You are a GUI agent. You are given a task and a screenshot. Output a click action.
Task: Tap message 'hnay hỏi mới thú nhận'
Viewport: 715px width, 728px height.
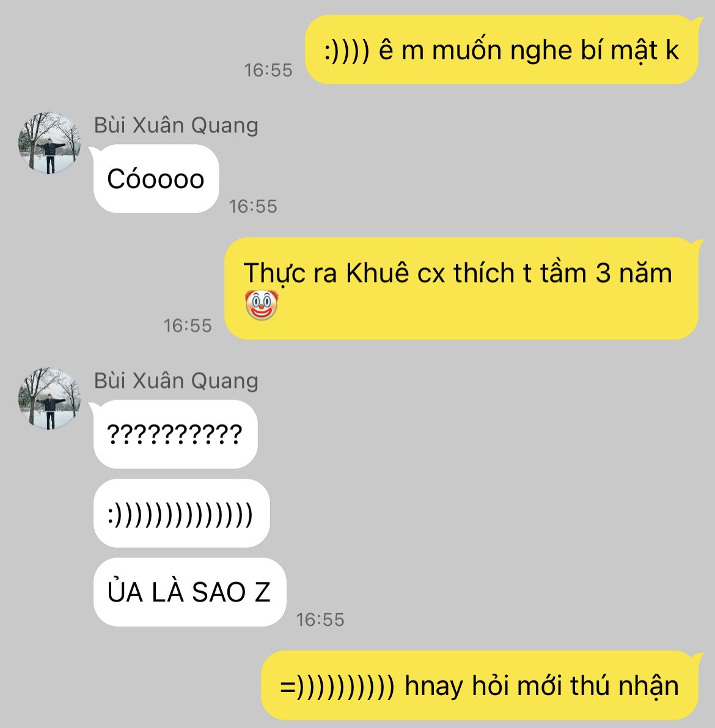pos(480,685)
